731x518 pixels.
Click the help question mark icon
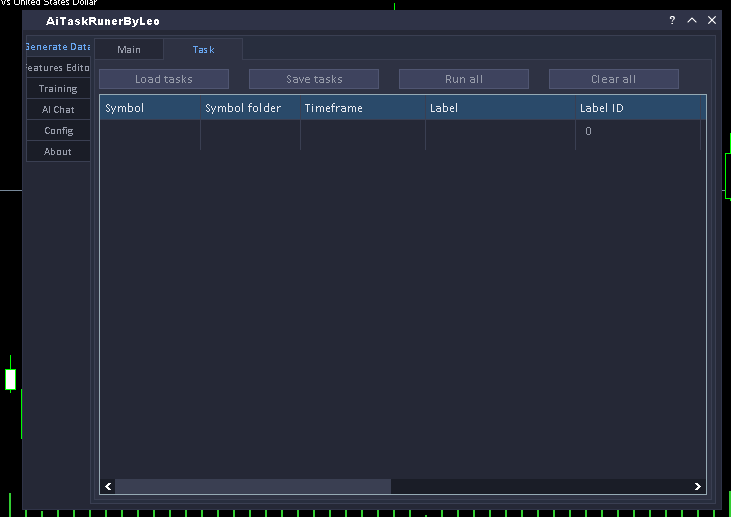pos(672,20)
